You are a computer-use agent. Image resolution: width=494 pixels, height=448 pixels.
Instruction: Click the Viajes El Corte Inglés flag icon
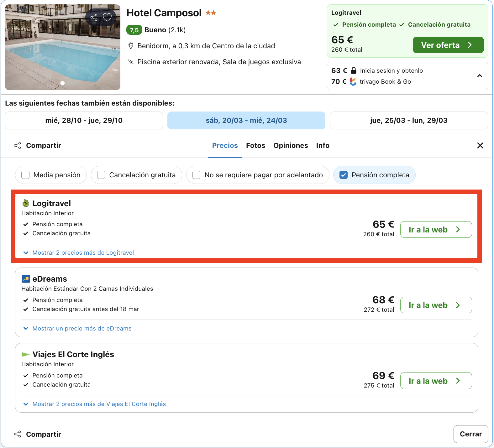tap(26, 354)
